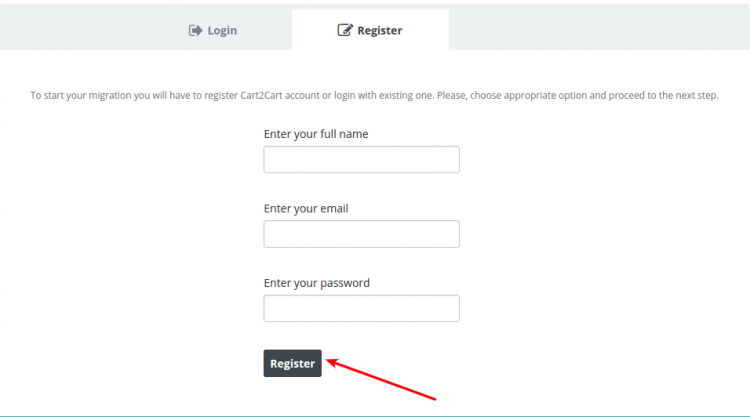Click the teal line at page bottom
Screen dimensions: 750x417
click(x=375, y=416)
